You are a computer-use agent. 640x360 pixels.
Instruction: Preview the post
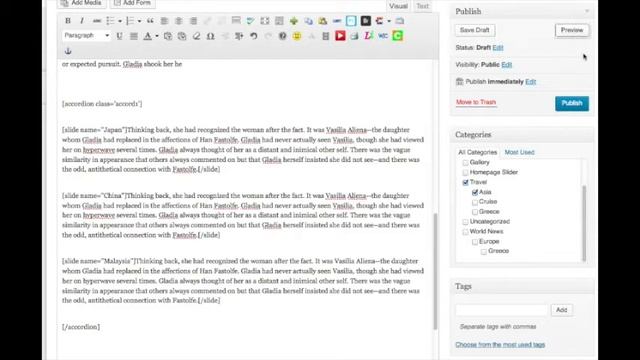[x=572, y=30]
